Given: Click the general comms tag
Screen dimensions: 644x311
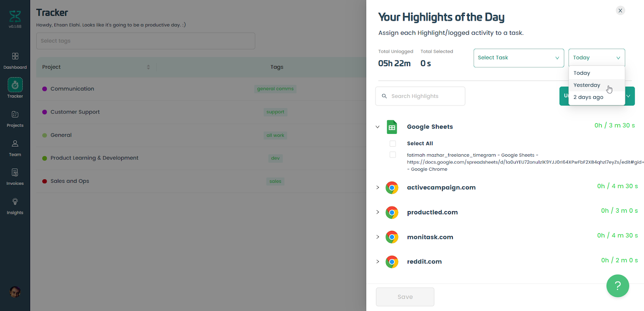Looking at the screenshot, I should (x=275, y=89).
